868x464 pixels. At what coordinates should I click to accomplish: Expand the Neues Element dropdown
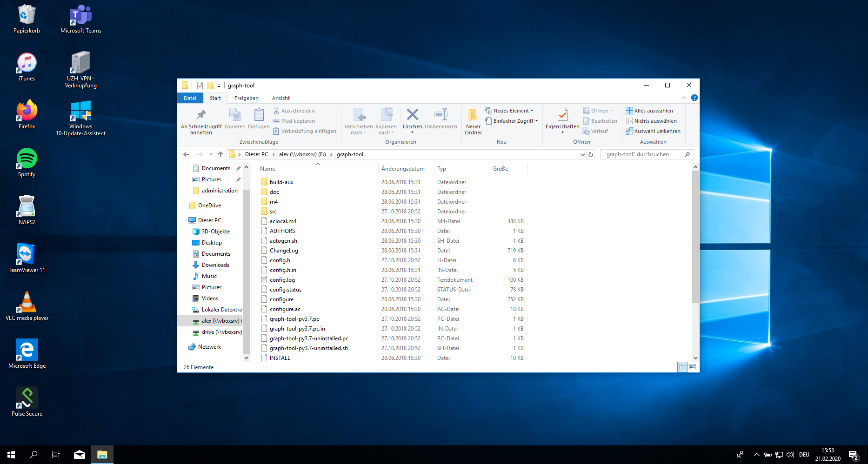pos(509,111)
